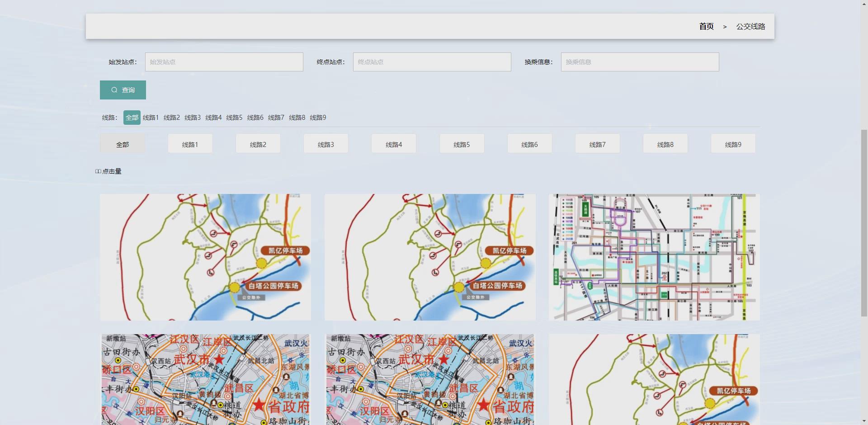Click the large 全部 category button
Screen dimensions: 868x425
tap(123, 143)
